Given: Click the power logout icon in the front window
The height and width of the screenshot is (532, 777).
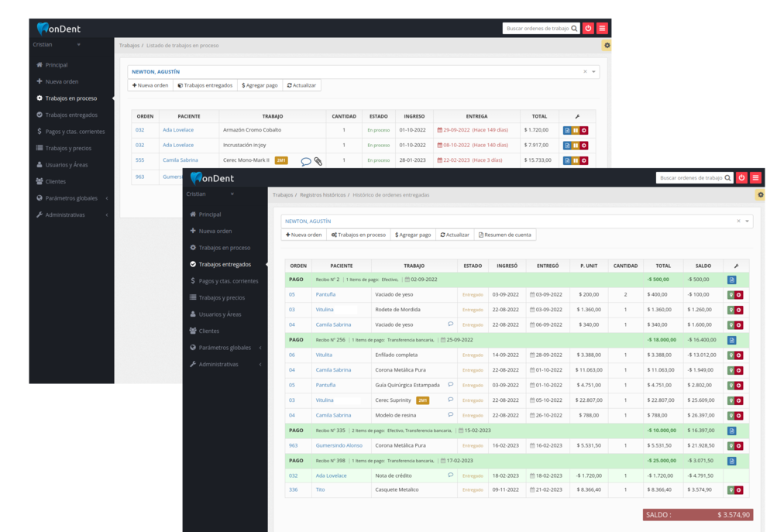Looking at the screenshot, I should tap(741, 178).
